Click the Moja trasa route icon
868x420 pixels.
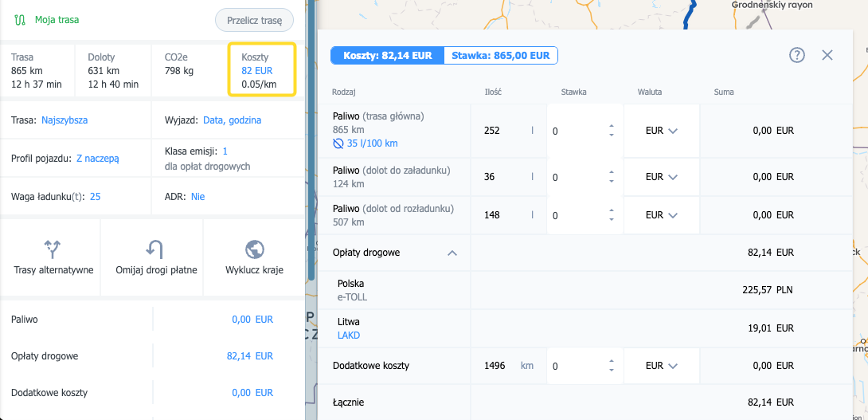(18, 20)
